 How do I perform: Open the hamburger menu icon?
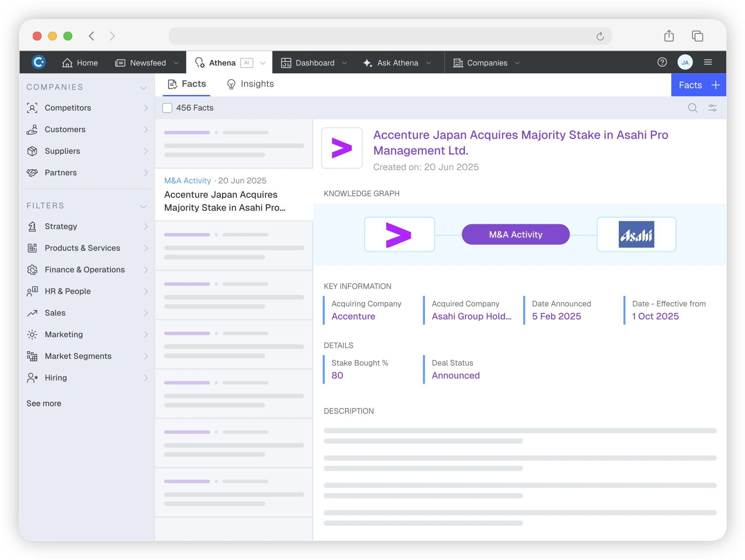(x=708, y=62)
